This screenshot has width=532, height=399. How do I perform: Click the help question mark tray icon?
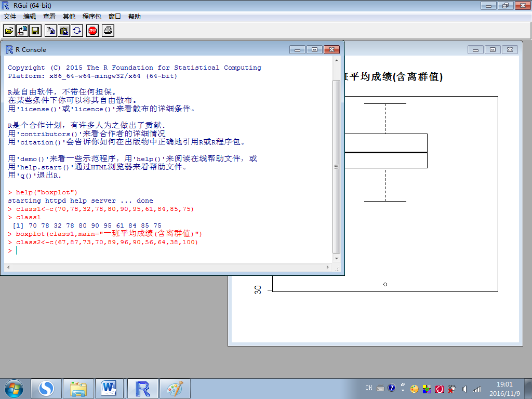click(x=392, y=388)
